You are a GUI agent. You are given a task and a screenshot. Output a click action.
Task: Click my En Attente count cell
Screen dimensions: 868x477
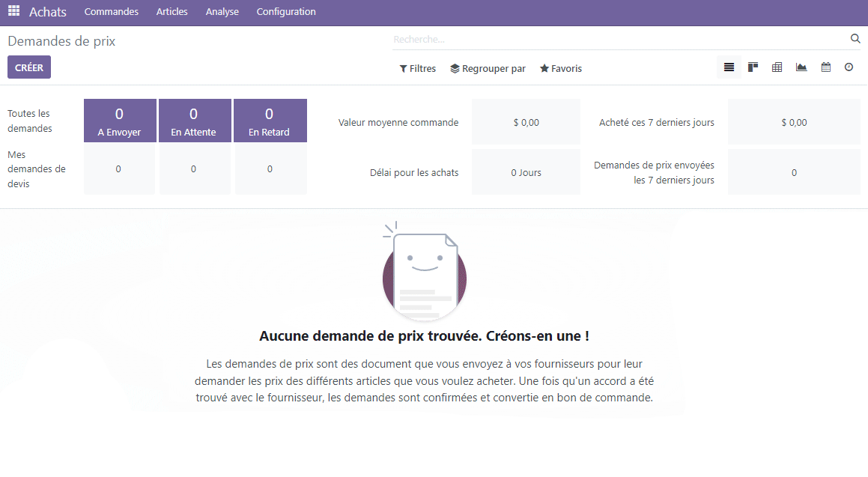coord(195,168)
